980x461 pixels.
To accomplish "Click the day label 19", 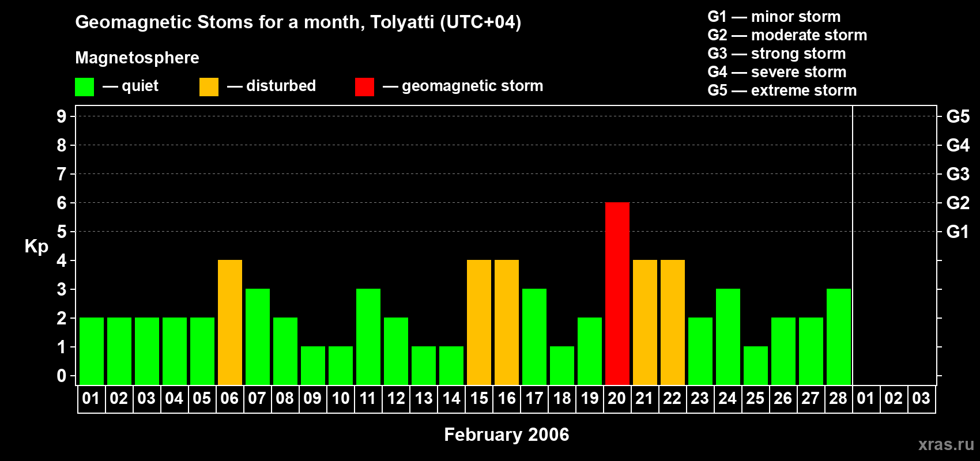I will point(589,398).
